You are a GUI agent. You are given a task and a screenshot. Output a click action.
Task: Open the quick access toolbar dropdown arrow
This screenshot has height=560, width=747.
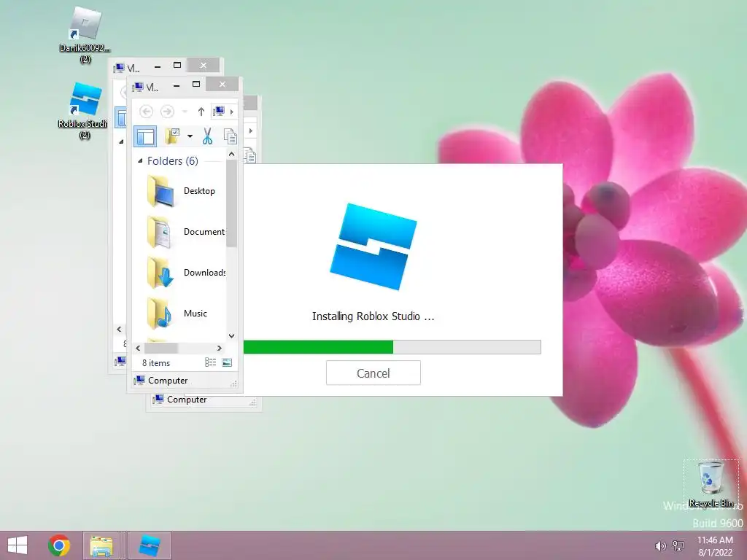click(190, 136)
